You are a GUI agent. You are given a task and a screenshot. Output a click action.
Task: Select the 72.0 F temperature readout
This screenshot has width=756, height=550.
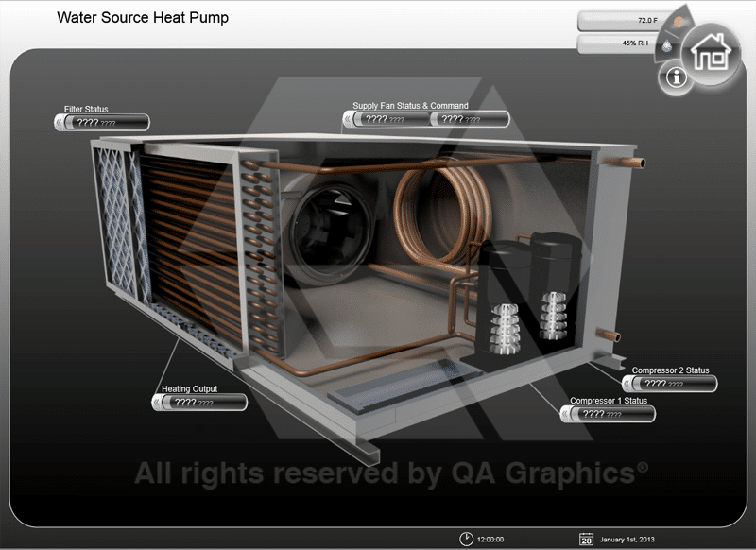click(x=647, y=20)
